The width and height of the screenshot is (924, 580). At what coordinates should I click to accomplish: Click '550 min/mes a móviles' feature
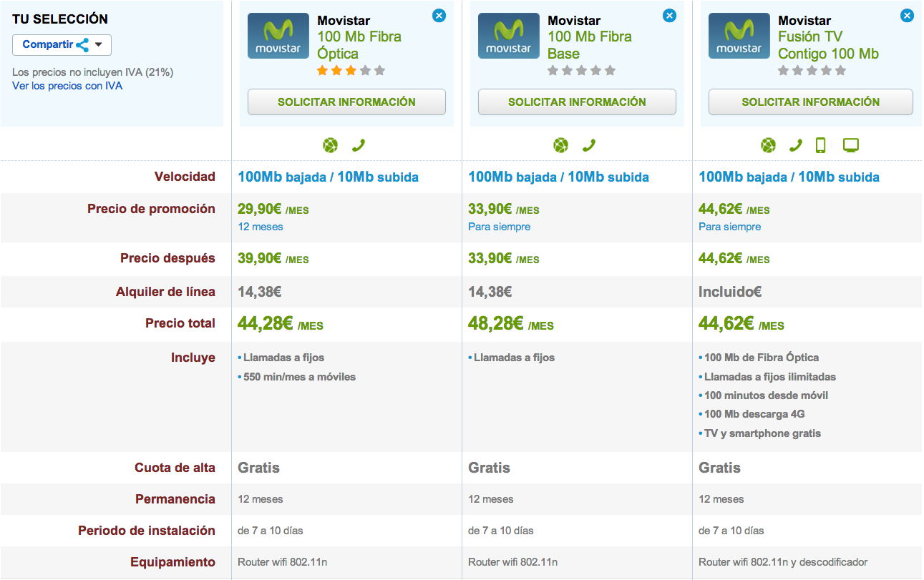click(299, 377)
